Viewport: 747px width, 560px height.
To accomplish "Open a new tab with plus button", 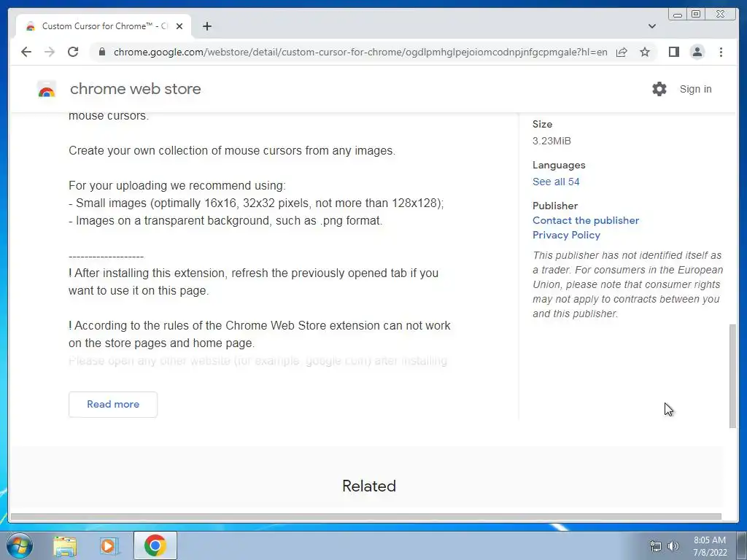I will (x=206, y=26).
